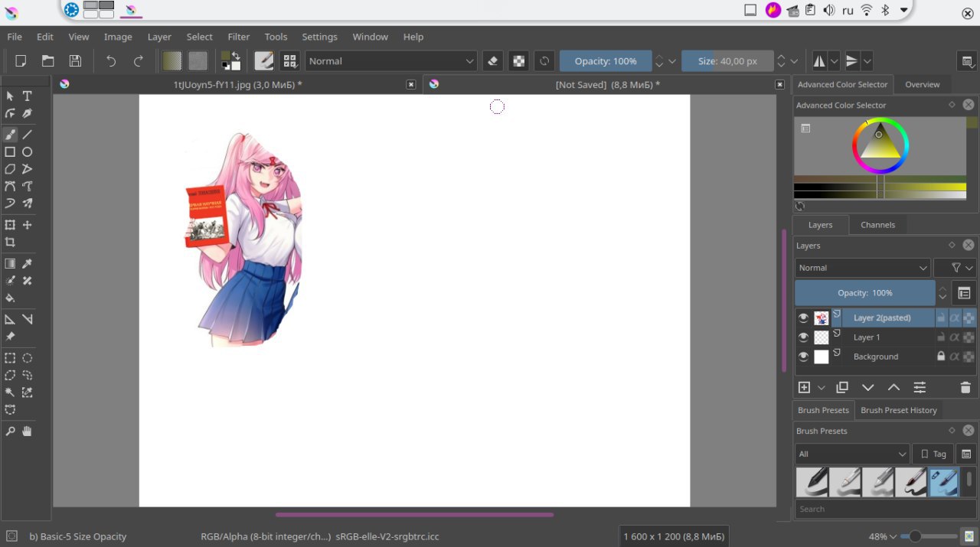
Task: Select the Text tool in the toolbox
Action: (x=27, y=96)
